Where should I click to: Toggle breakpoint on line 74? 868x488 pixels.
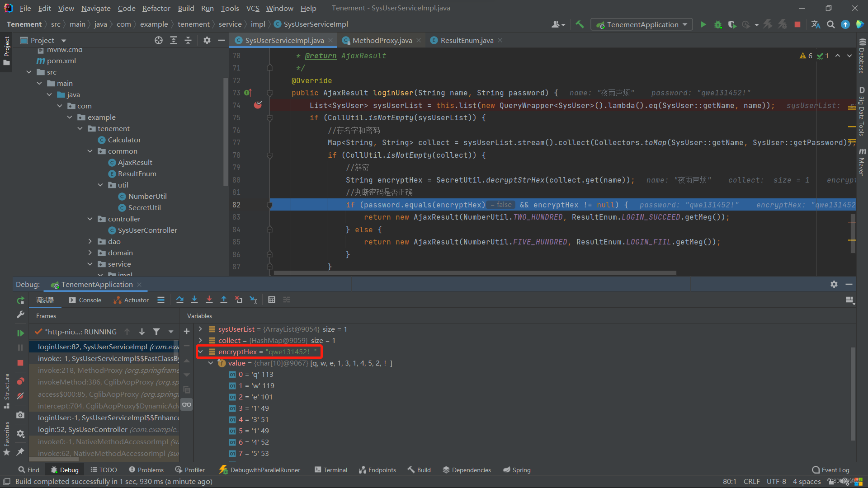point(258,105)
